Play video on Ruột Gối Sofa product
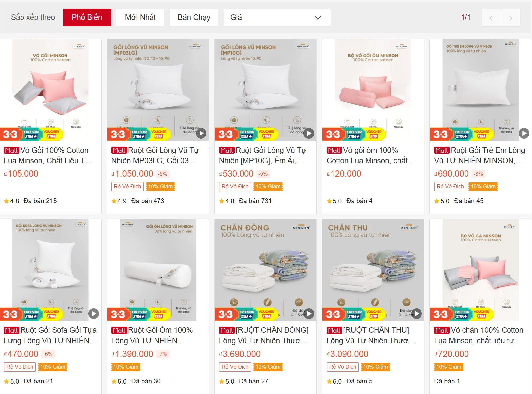The image size is (532, 394). pyautogui.click(x=94, y=314)
